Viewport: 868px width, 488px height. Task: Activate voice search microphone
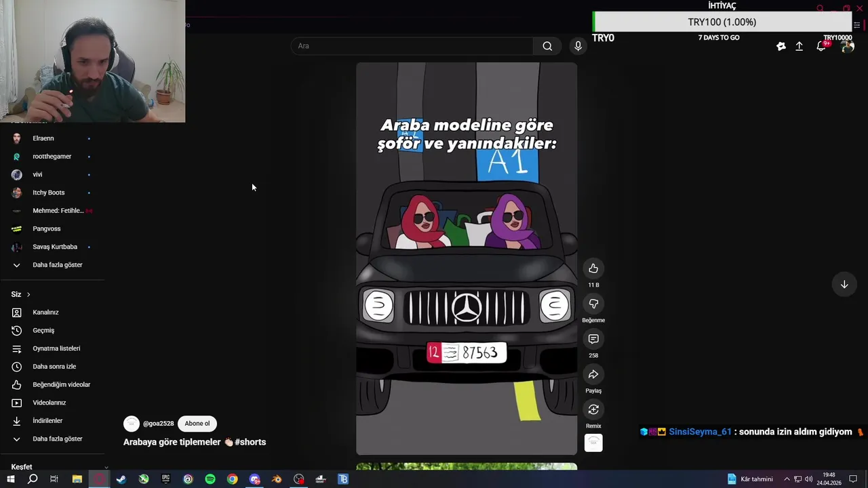point(578,46)
